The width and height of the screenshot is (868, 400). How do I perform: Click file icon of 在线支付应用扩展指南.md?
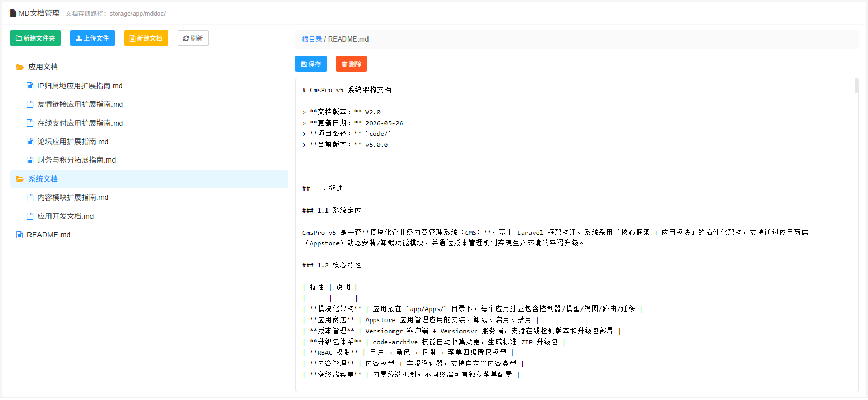pos(30,123)
